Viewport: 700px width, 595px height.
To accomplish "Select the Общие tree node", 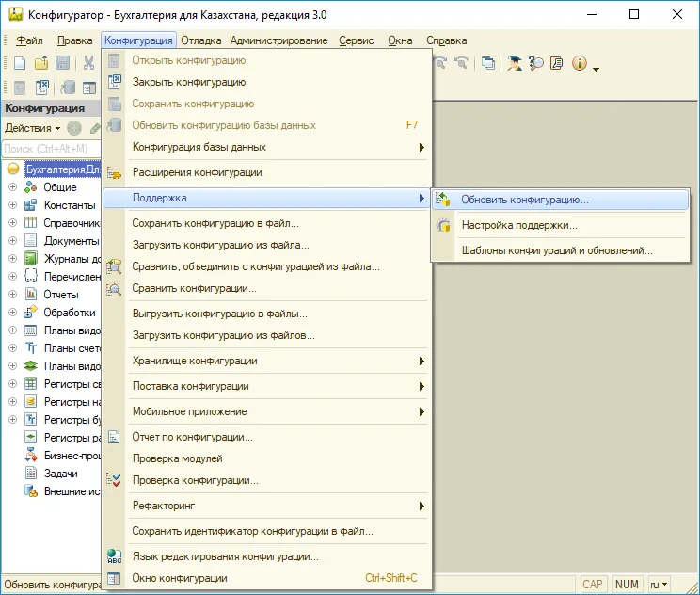I will pyautogui.click(x=60, y=187).
